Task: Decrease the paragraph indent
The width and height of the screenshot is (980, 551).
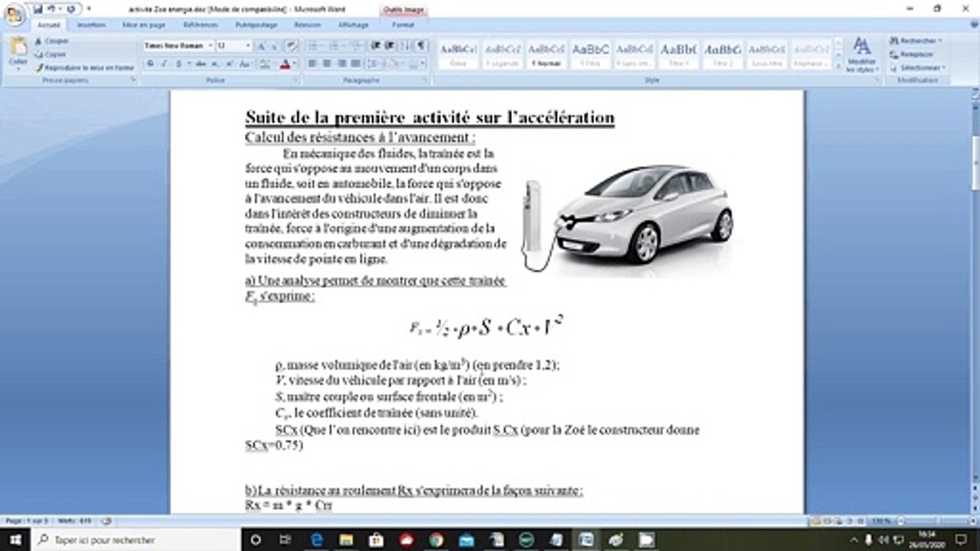Action: (x=375, y=46)
